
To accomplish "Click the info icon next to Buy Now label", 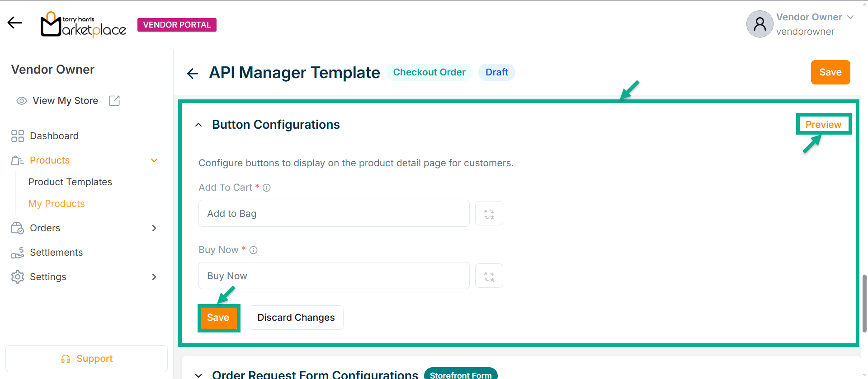I will coord(254,250).
